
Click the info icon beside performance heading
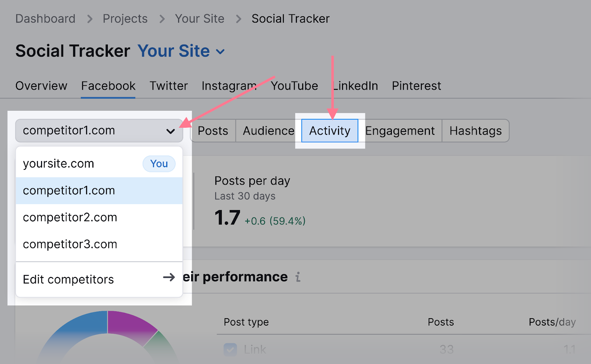click(x=298, y=277)
